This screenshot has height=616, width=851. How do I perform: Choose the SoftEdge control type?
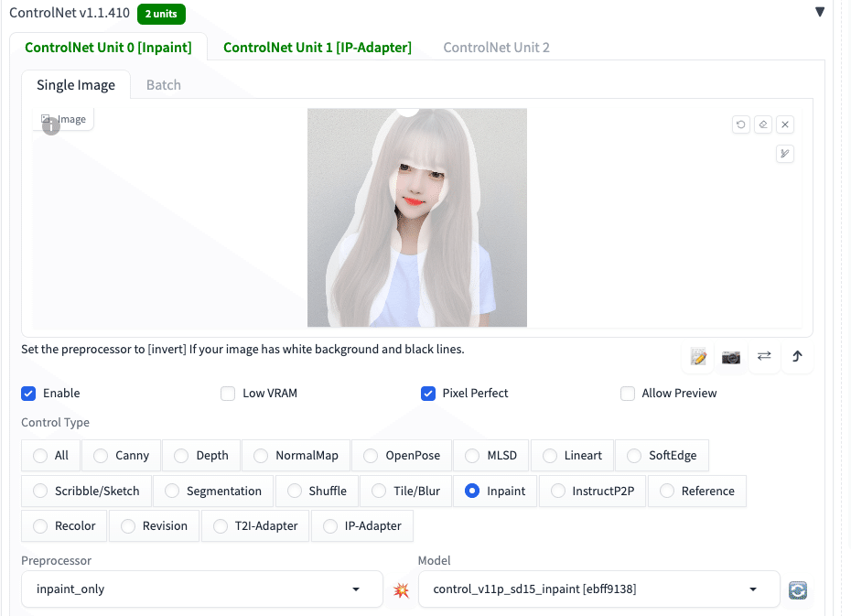(x=662, y=455)
